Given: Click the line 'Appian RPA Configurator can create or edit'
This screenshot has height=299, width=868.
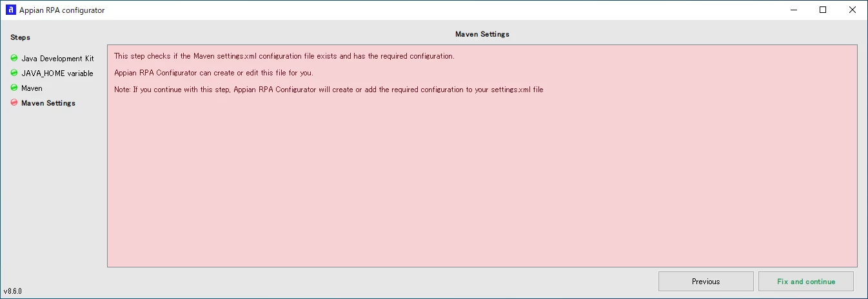Looking at the screenshot, I should (213, 73).
